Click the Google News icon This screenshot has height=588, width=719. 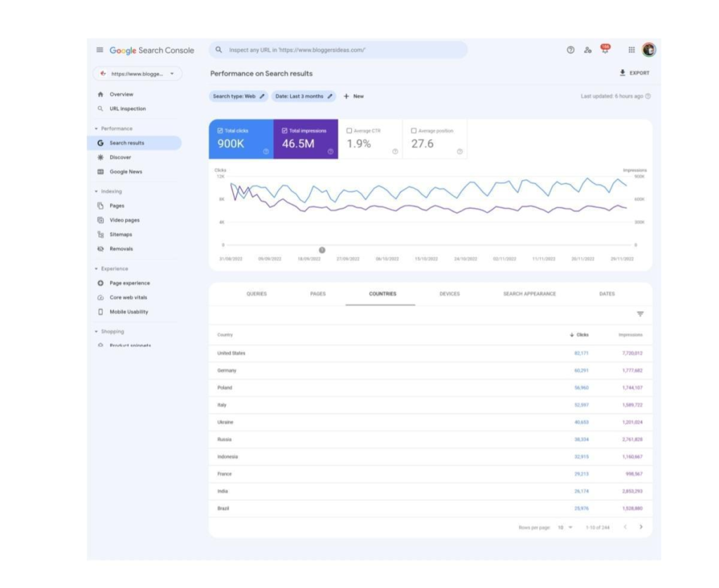pos(100,171)
